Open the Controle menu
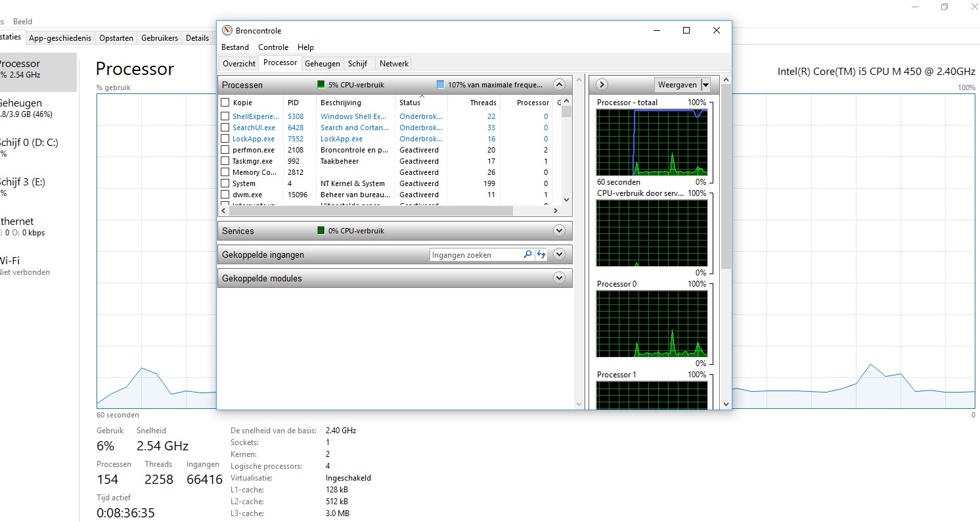This screenshot has width=980, height=522. coord(273,47)
